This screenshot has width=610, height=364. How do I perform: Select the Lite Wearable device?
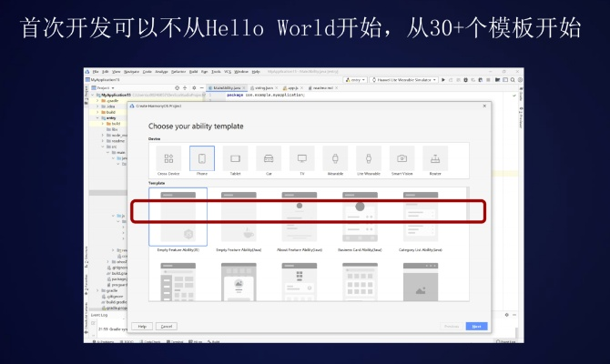pyautogui.click(x=368, y=159)
